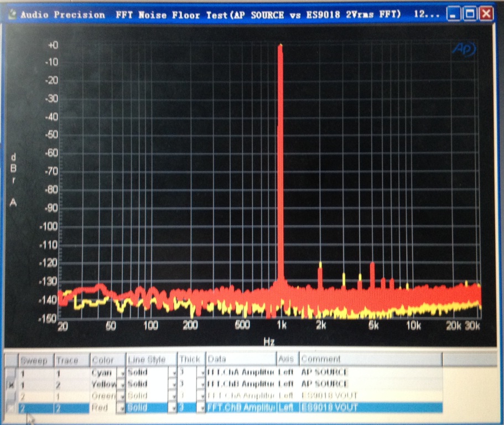Click FFT.ChB Amplitude data in Red row
This screenshot has height=425, width=504.
pos(241,408)
